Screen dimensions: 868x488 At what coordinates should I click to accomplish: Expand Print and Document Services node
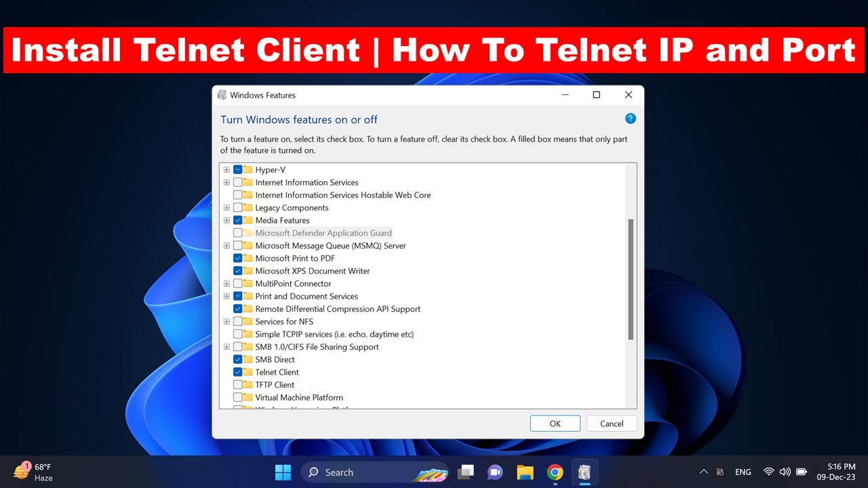click(227, 296)
